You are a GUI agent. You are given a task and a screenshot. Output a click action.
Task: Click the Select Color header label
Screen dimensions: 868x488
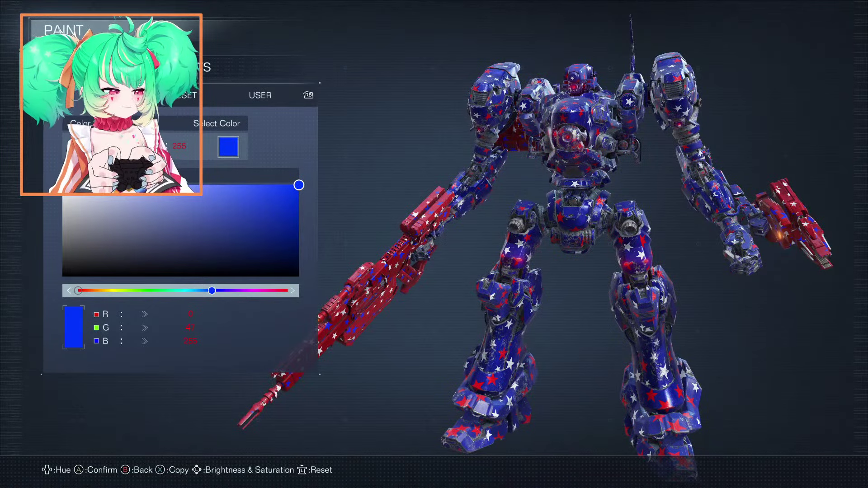217,123
